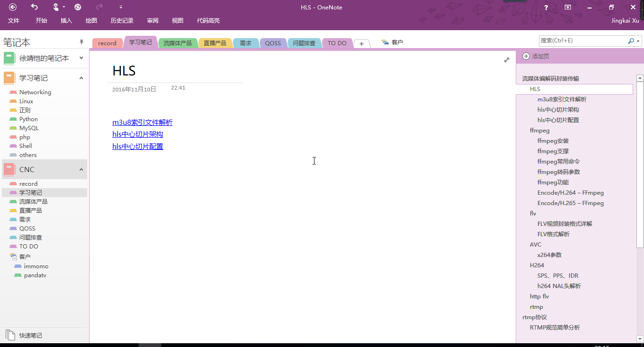The height and width of the screenshot is (347, 644).
Task: Open the MySQL section in sidebar
Action: pyautogui.click(x=29, y=128)
